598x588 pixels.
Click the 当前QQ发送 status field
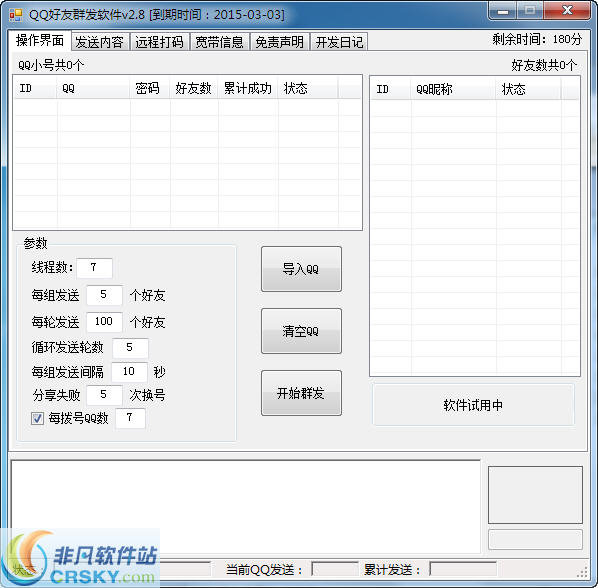(x=335, y=569)
